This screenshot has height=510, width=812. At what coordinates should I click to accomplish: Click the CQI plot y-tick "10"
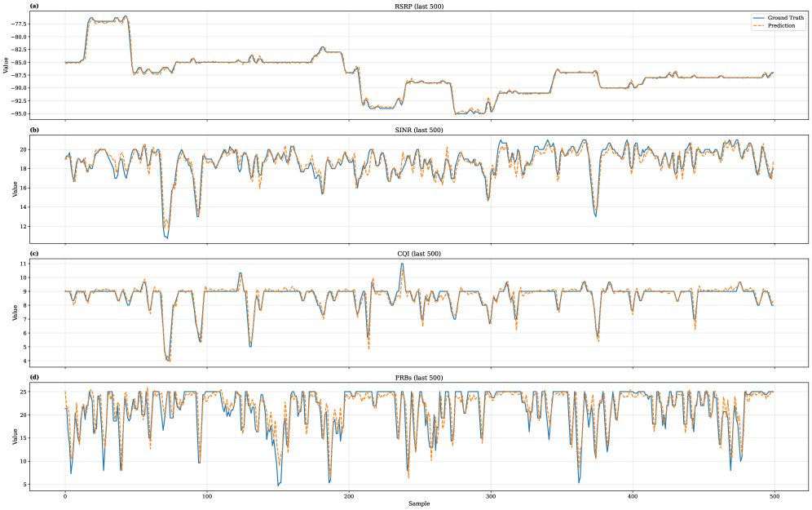pyautogui.click(x=23, y=277)
